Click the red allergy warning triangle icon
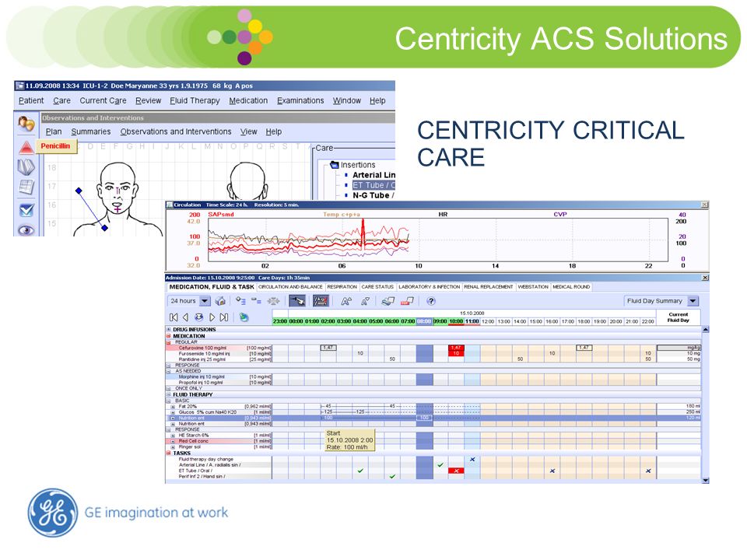Viewport: 747px width, 560px height. coord(26,148)
